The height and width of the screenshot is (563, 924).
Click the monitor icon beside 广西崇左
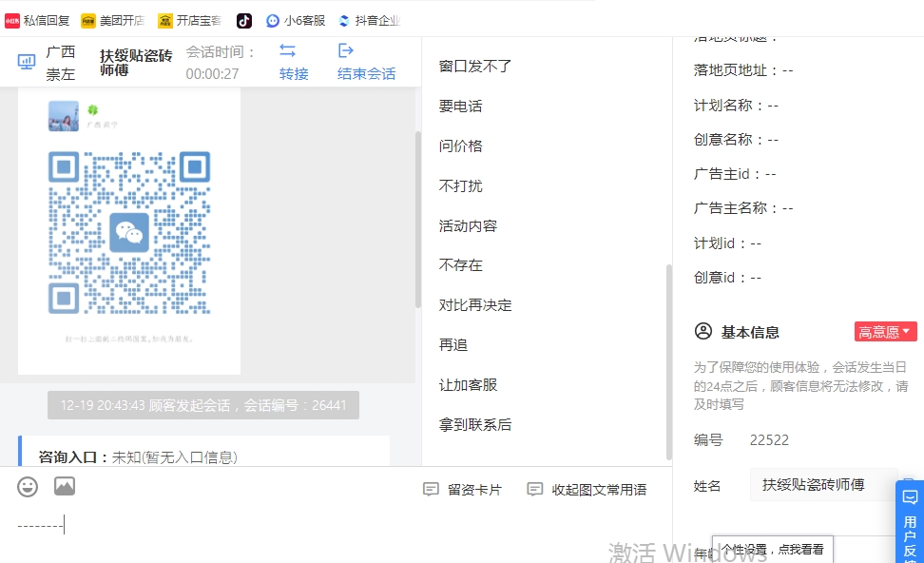(x=27, y=62)
